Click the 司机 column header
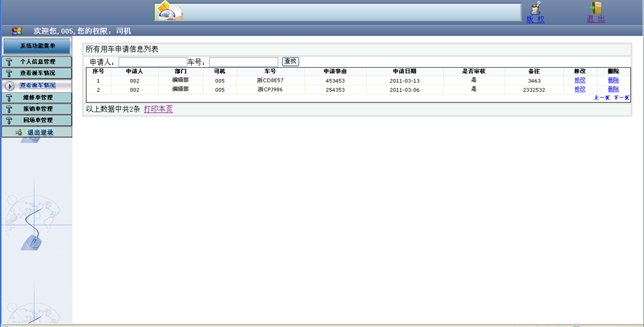The image size is (644, 327). pos(219,72)
